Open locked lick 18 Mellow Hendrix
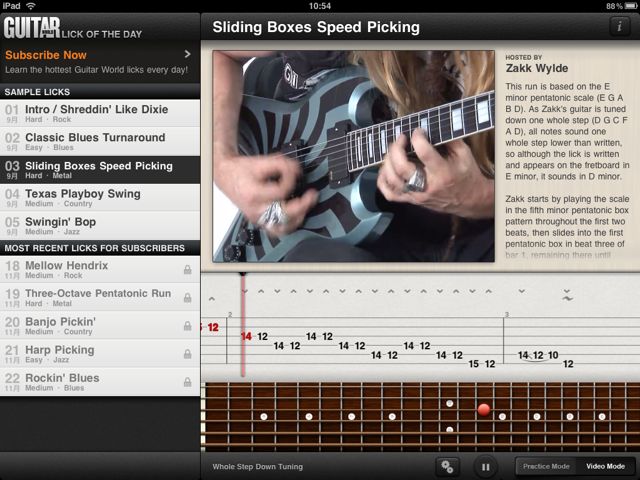Image resolution: width=640 pixels, height=480 pixels. point(100,269)
